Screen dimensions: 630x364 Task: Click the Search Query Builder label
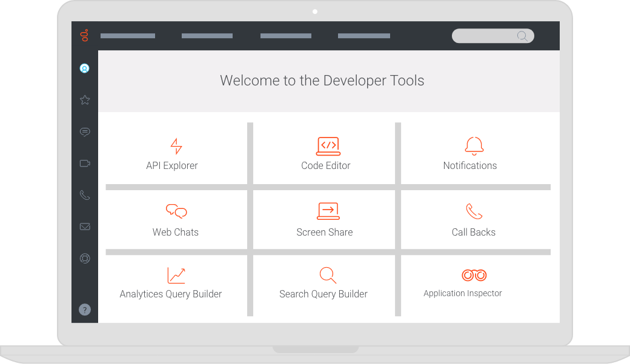(323, 294)
